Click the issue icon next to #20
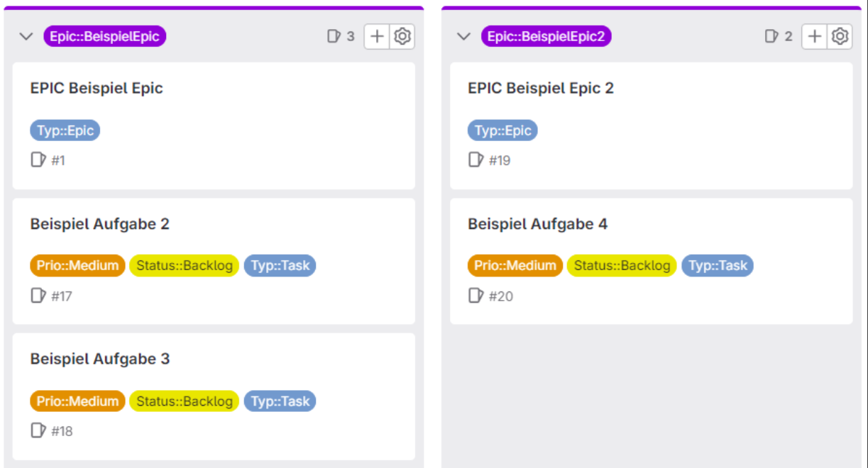 [476, 296]
